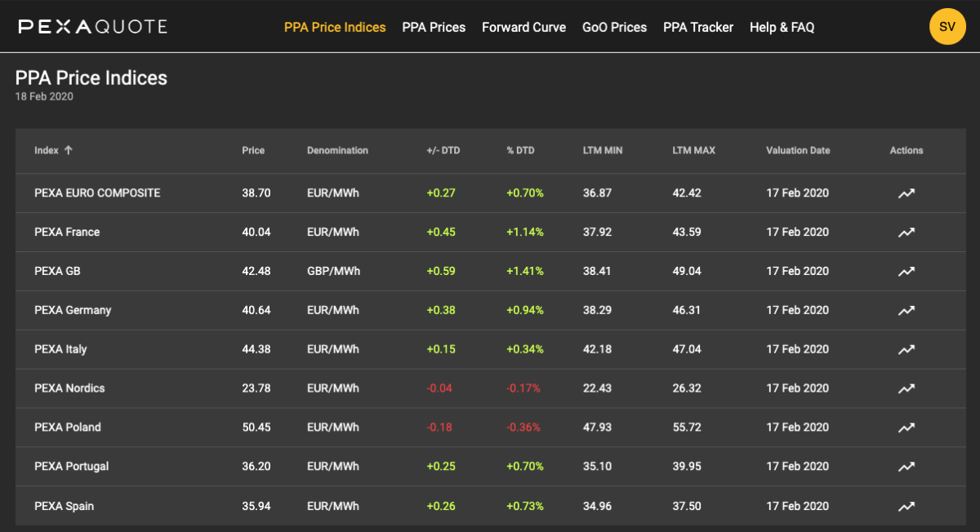Show trend chart for PEXA Germany

pos(906,311)
